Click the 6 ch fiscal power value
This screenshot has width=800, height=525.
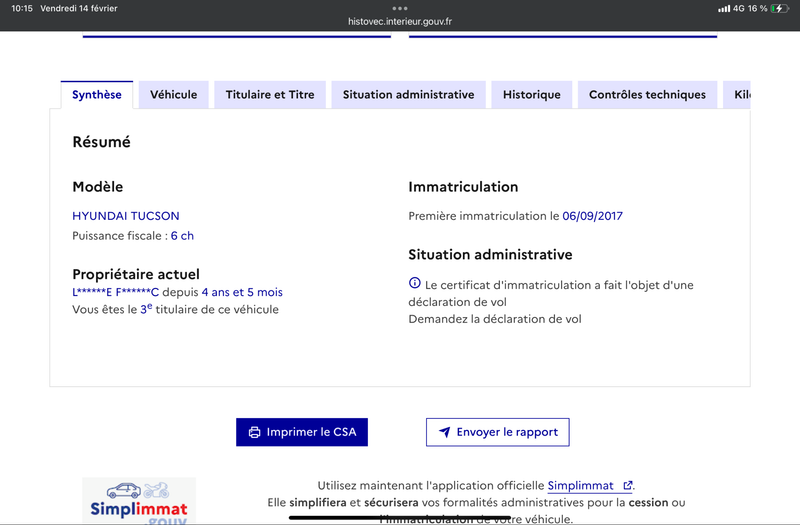coord(182,236)
